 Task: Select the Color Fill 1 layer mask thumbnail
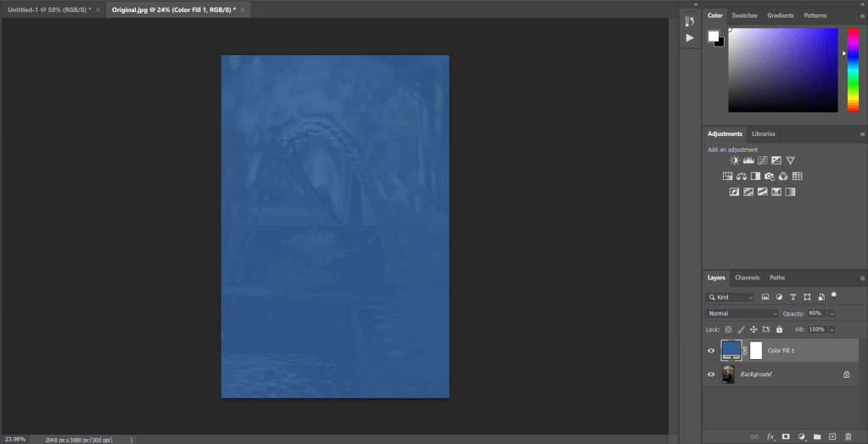click(756, 350)
